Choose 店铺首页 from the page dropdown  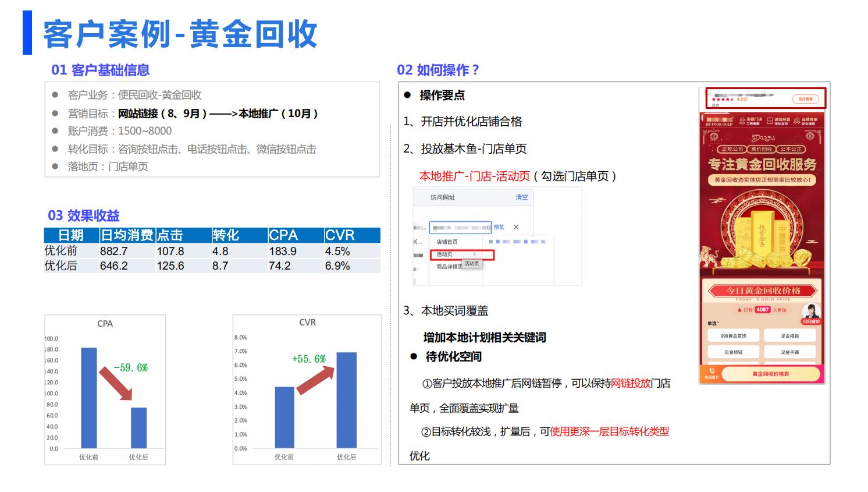(447, 241)
